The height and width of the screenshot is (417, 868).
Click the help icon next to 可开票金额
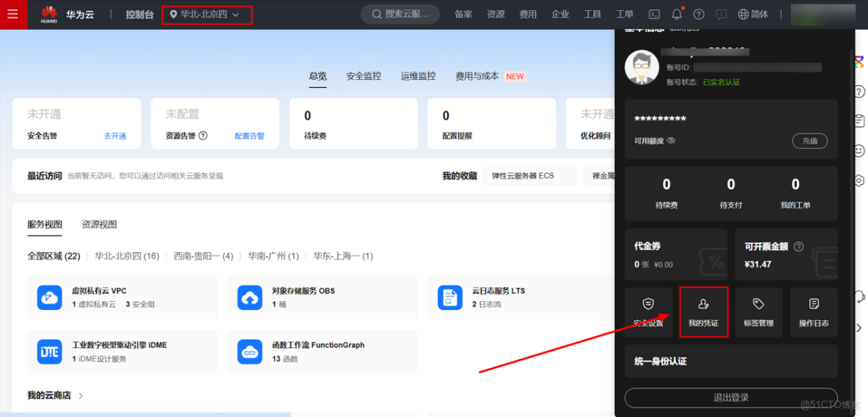click(799, 247)
